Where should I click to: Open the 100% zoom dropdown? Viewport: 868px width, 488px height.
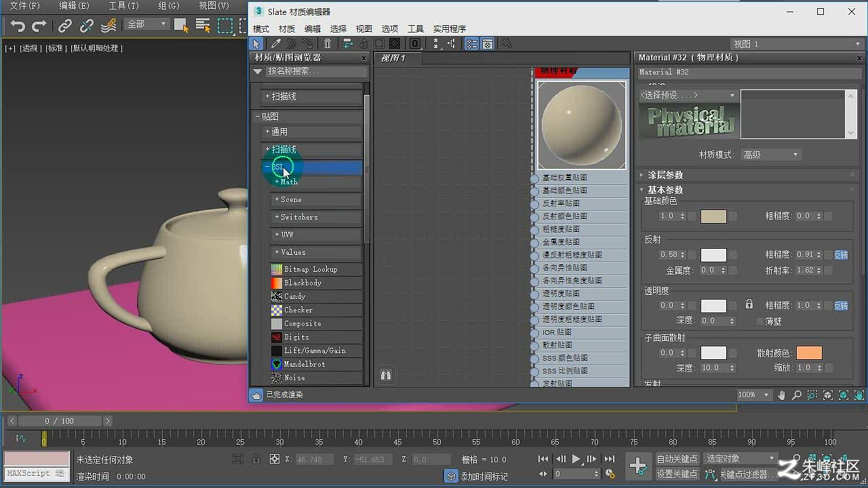(754, 394)
